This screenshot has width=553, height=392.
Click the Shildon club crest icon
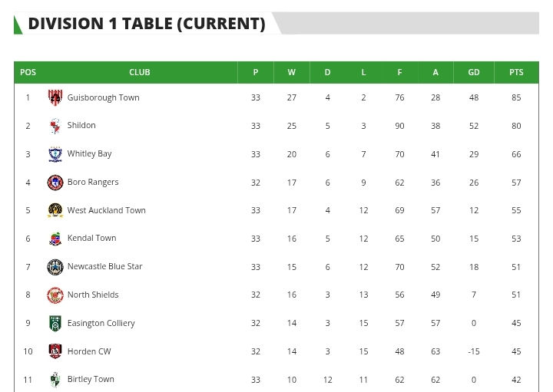tap(55, 126)
